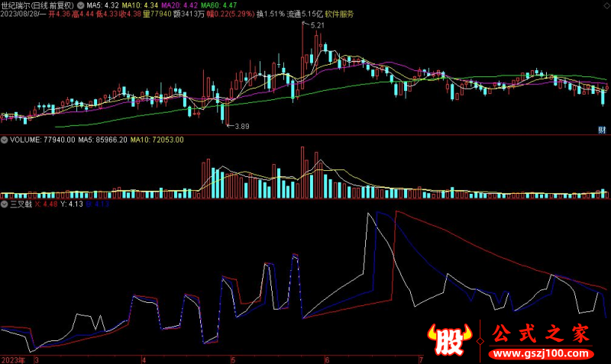Click the 3.89 low price marker
Viewport: 611px width, 364px height.
click(242, 127)
